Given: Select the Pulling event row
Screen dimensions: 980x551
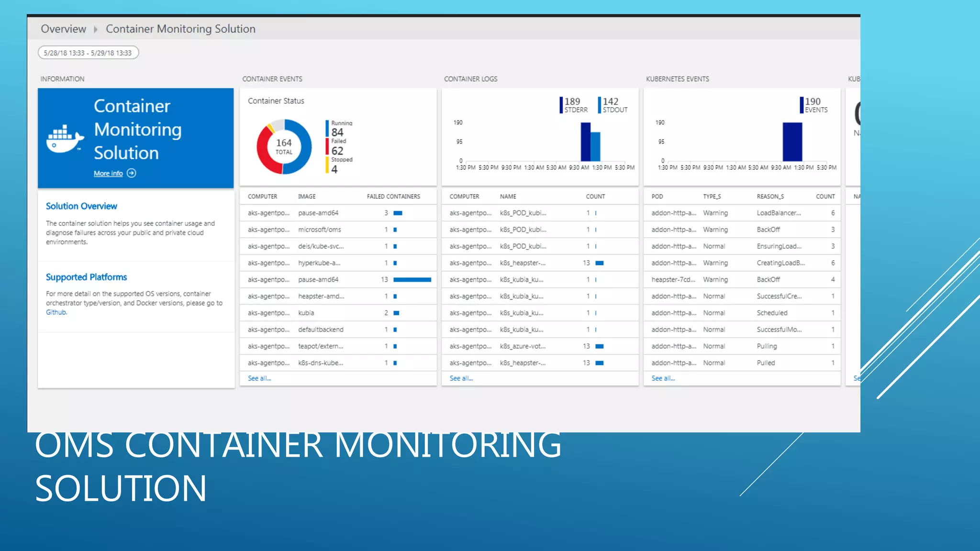Looking at the screenshot, I should [742, 346].
